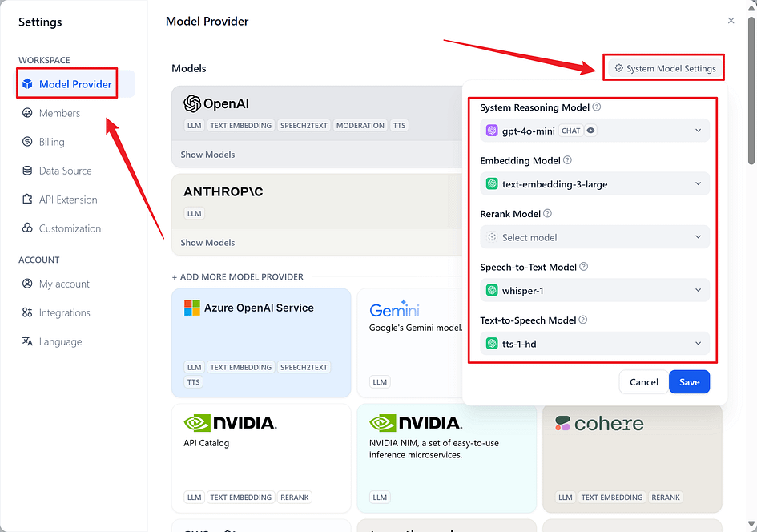The image size is (757, 532).
Task: Click the "+ ADD MORE MODEL PROVIDER" heading
Action: pos(238,276)
